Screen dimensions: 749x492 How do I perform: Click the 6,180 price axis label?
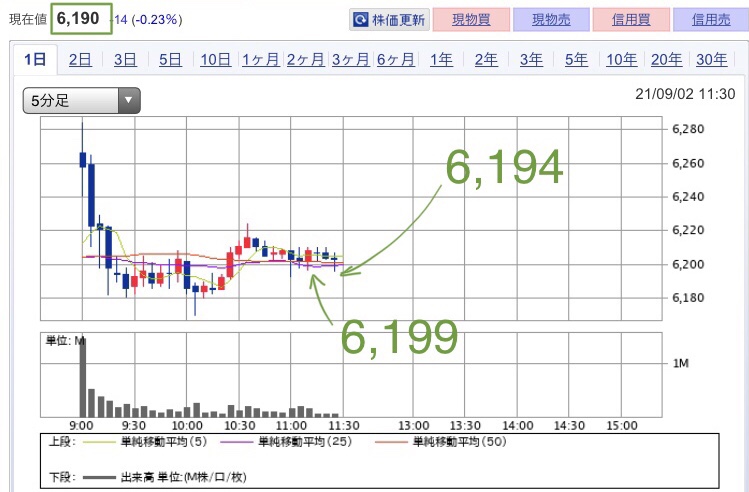click(688, 298)
